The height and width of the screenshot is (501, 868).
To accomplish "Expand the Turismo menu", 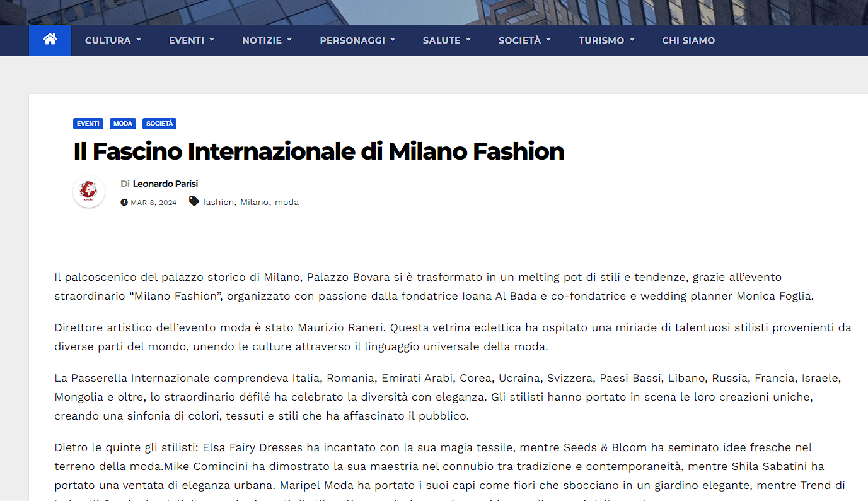I will pos(606,40).
